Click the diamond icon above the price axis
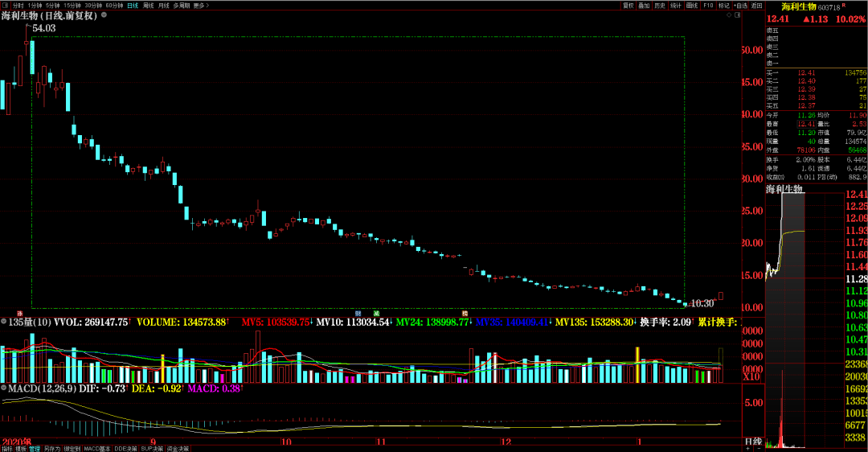This screenshot has width=868, height=452. (728, 15)
